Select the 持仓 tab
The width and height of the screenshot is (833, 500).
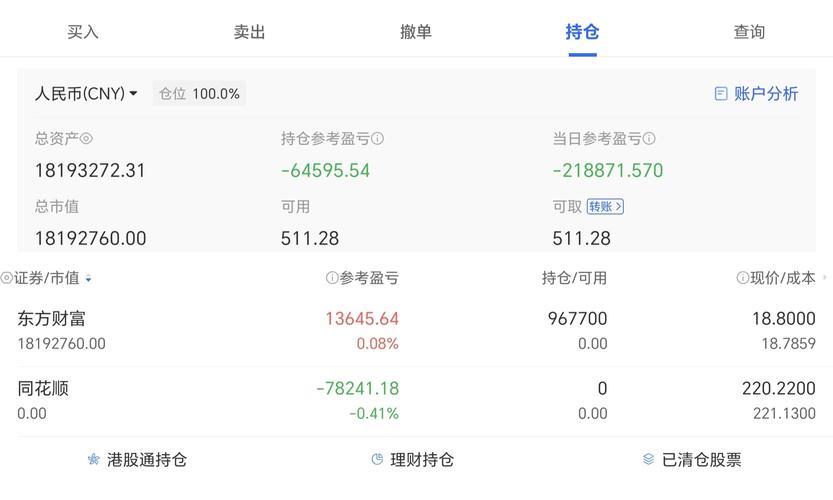(582, 32)
